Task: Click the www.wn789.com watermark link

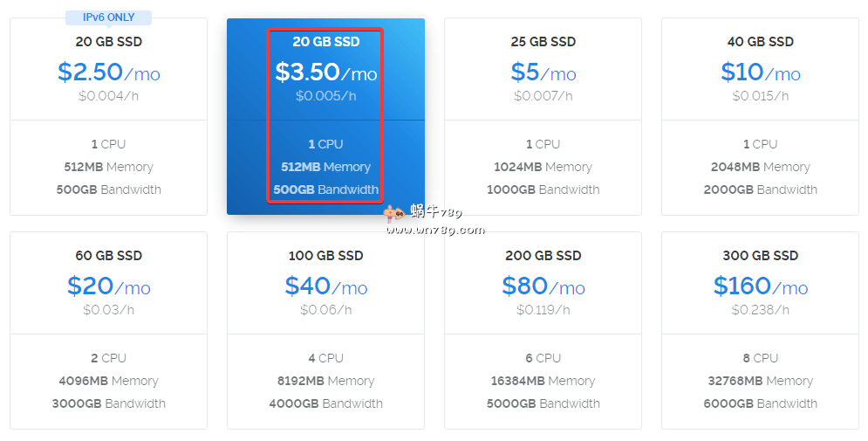Action: [x=434, y=231]
